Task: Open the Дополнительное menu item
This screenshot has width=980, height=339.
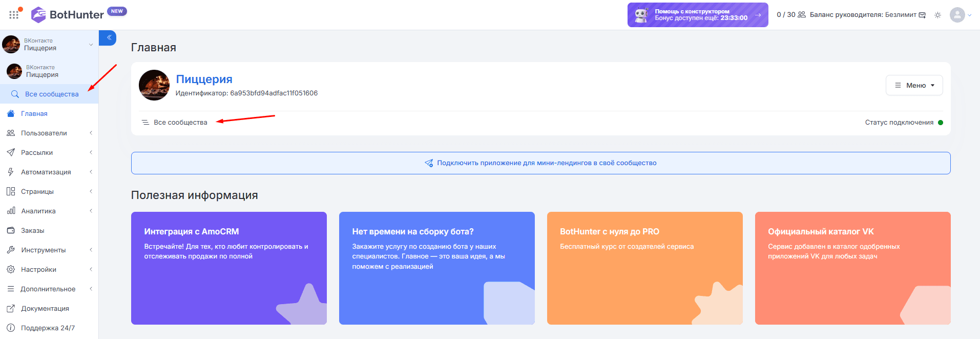Action: 48,289
